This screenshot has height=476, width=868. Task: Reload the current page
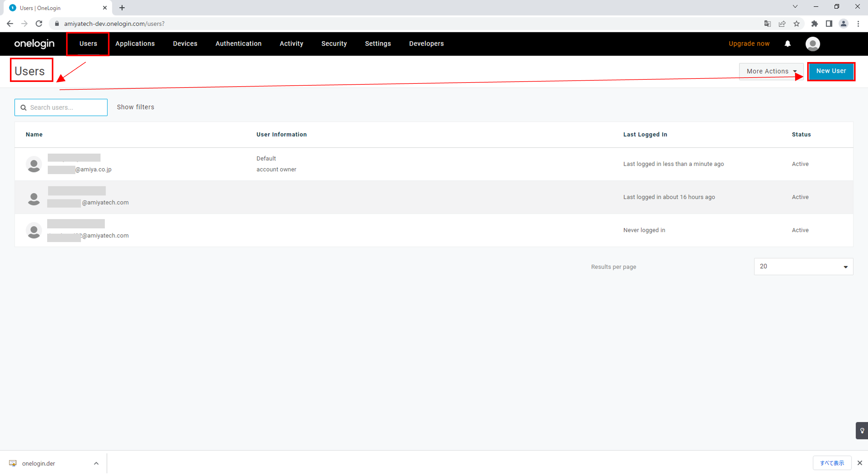(39, 24)
